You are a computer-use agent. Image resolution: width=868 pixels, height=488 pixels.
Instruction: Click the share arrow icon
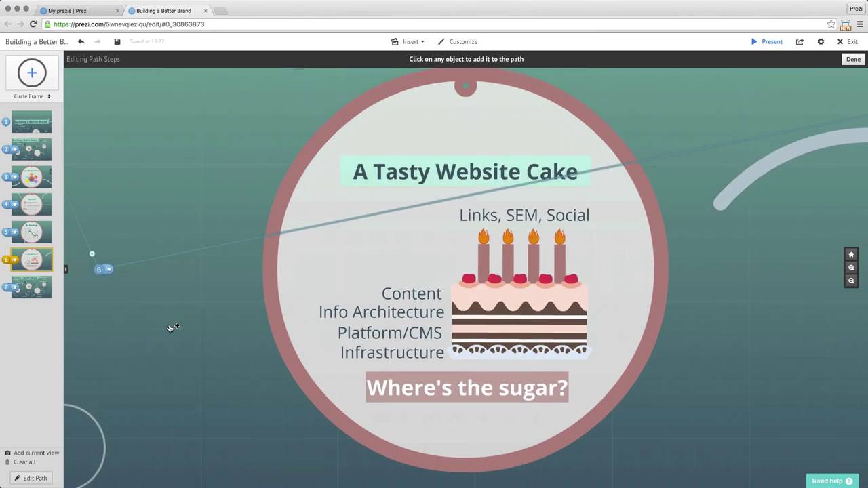click(x=800, y=41)
